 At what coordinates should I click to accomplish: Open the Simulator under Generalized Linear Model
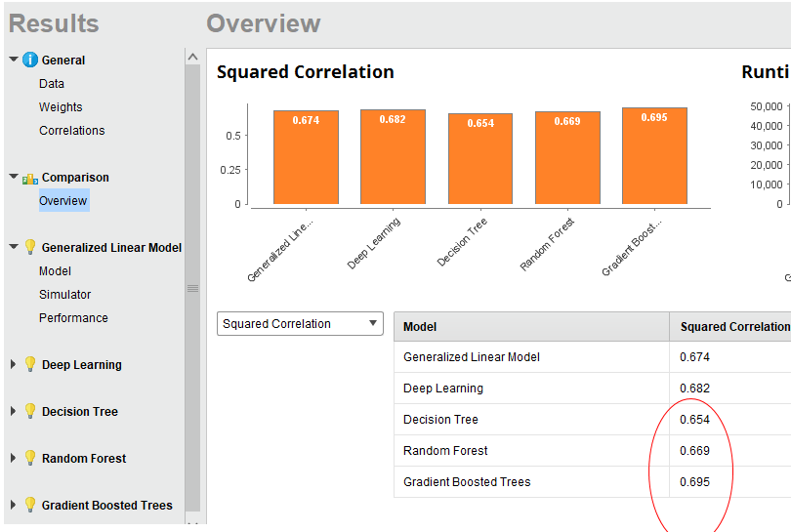pyautogui.click(x=65, y=295)
